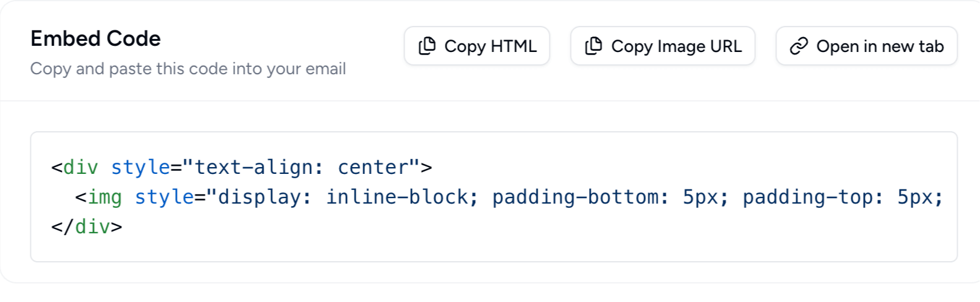Click the img tag name in the code
Viewport: 980px width, 302px height.
[x=105, y=197]
